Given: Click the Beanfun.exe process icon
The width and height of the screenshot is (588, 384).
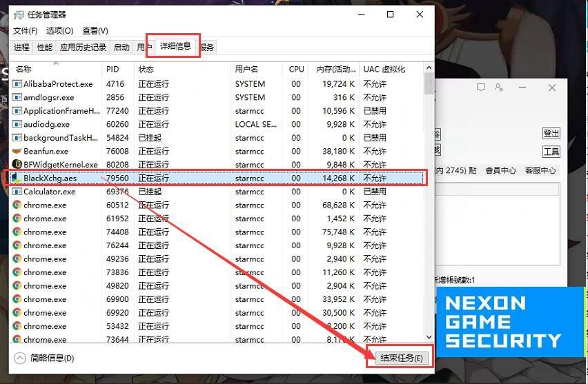Looking at the screenshot, I should (17, 151).
